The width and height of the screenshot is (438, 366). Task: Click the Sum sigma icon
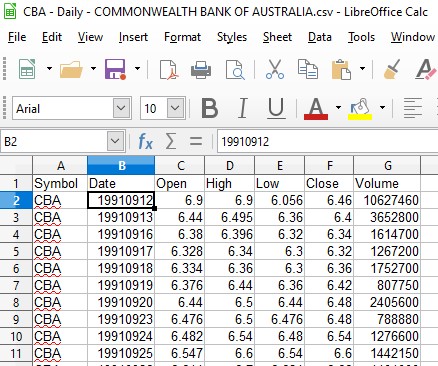pos(171,142)
